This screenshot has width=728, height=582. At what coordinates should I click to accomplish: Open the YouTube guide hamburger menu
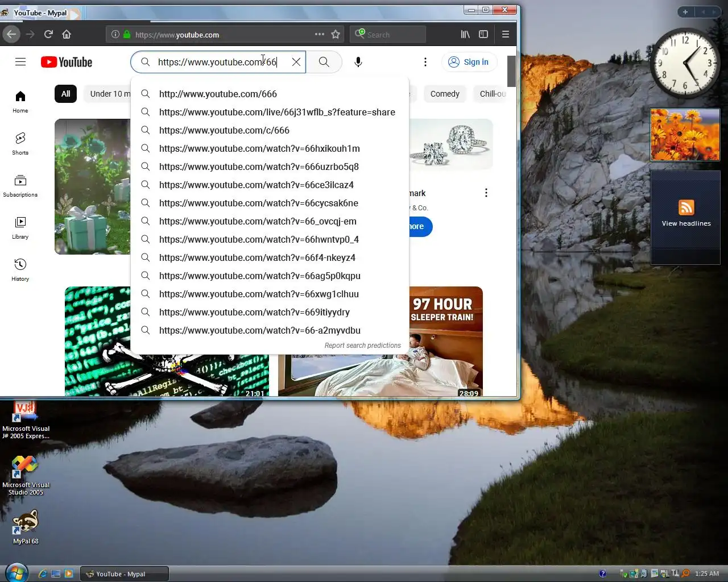click(20, 62)
